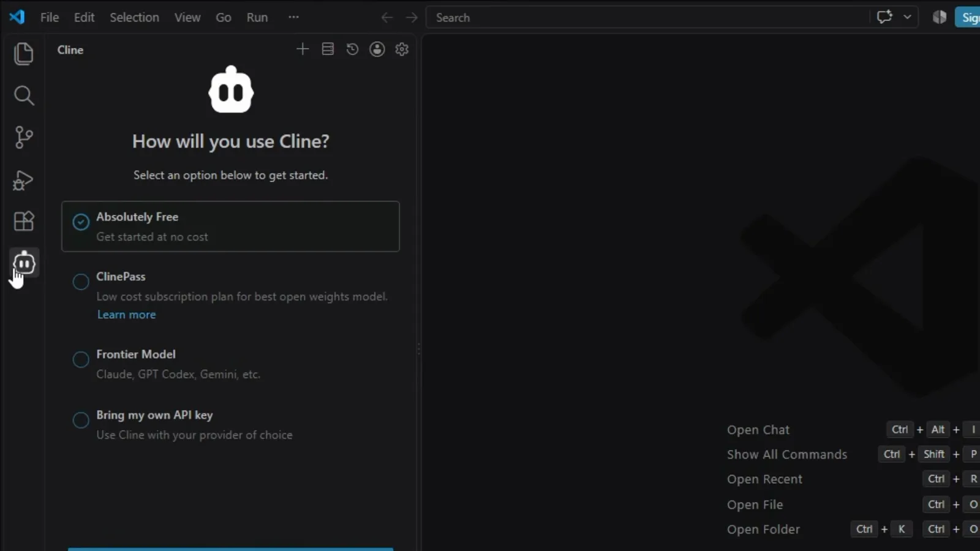Click the Show All Commands label
Viewport: 980px width, 551px height.
point(787,454)
